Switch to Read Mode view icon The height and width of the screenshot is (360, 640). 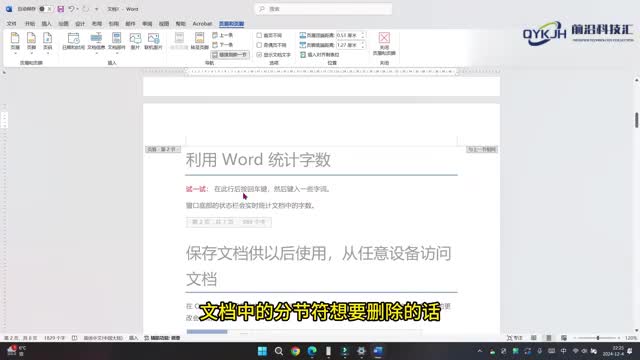pos(534,338)
